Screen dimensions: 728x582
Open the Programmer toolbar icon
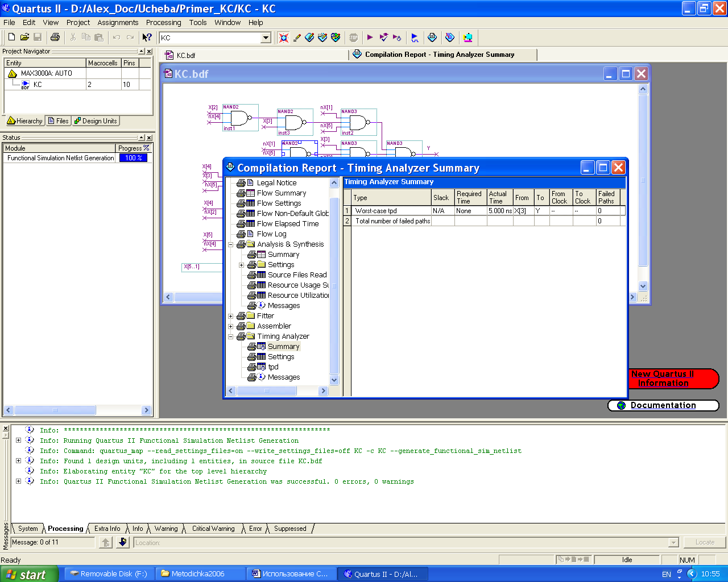pos(450,38)
